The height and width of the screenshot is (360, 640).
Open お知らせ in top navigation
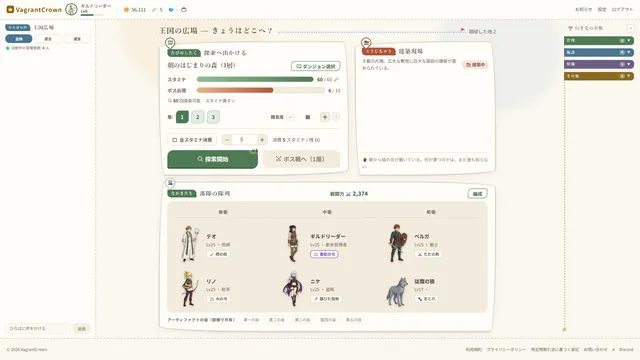click(583, 9)
